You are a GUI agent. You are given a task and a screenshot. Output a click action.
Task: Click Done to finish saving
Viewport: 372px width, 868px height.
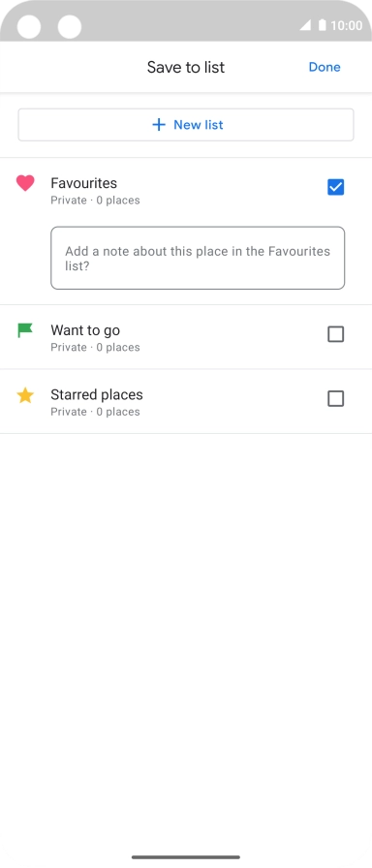click(x=325, y=67)
